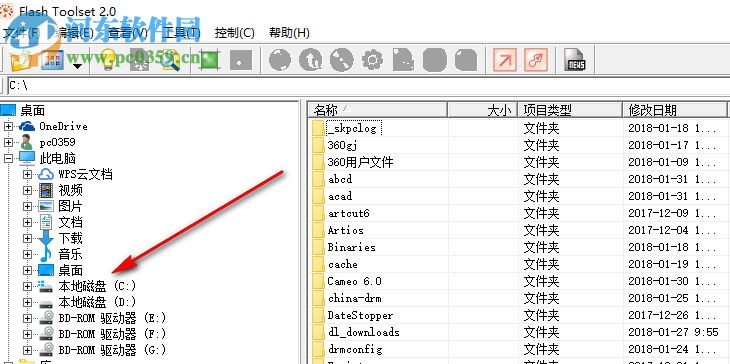The height and width of the screenshot is (364, 730).
Task: Select the Artios folder row
Action: click(519, 230)
